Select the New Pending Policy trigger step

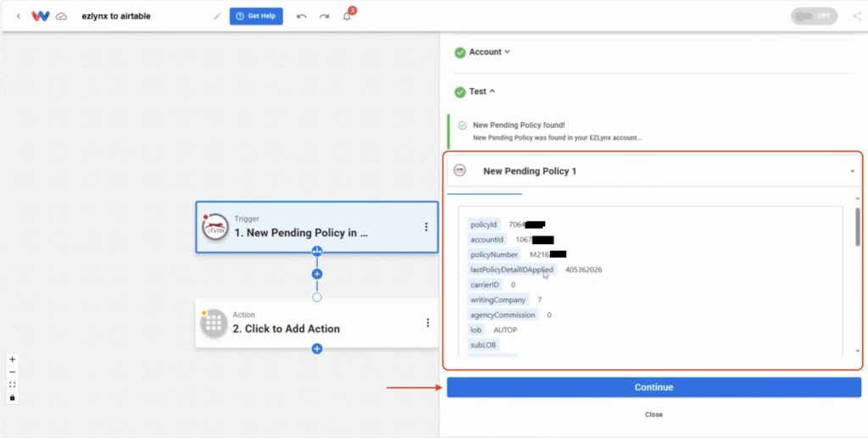(317, 227)
